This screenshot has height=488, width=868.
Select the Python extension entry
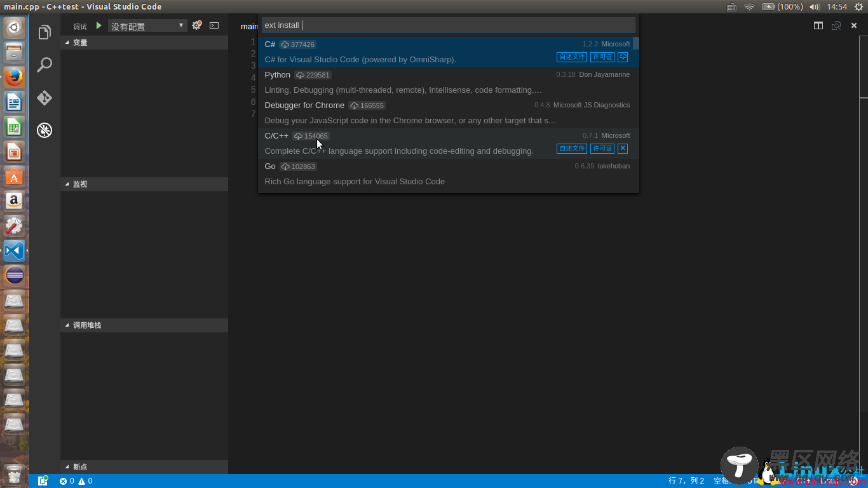[448, 83]
